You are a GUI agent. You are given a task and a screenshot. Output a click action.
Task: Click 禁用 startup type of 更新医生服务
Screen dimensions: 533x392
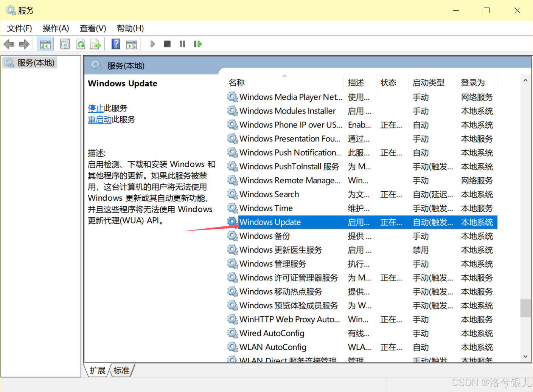coord(421,250)
